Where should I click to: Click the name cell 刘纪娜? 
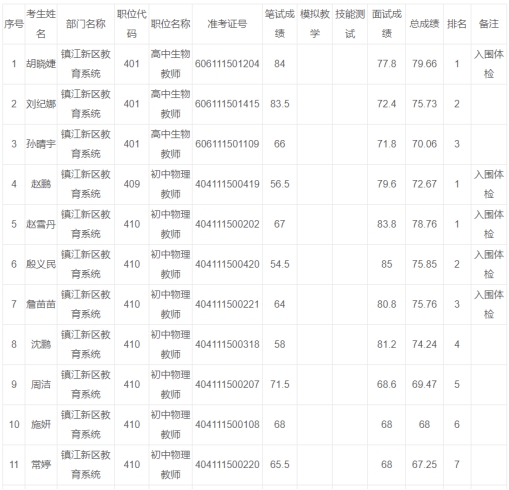coord(41,104)
